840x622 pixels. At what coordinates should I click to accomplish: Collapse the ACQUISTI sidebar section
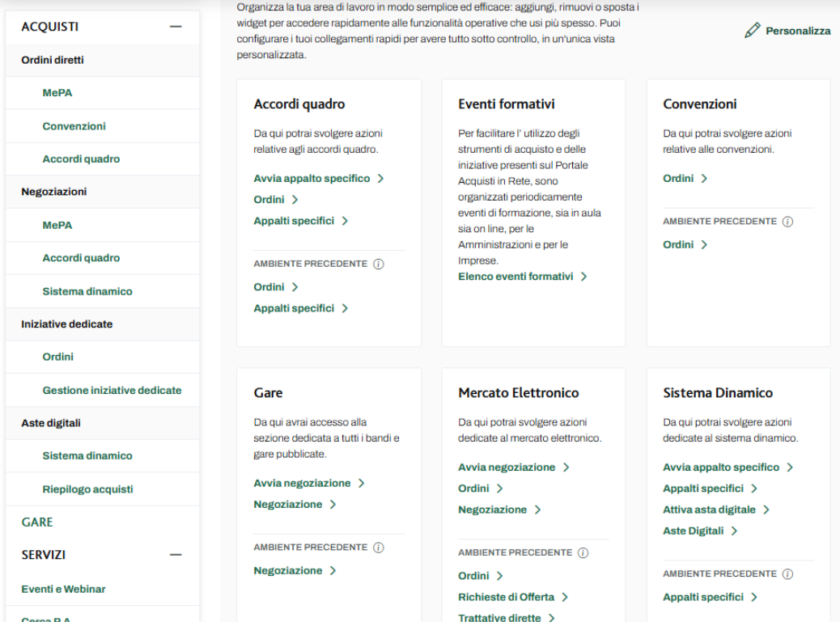point(176,27)
